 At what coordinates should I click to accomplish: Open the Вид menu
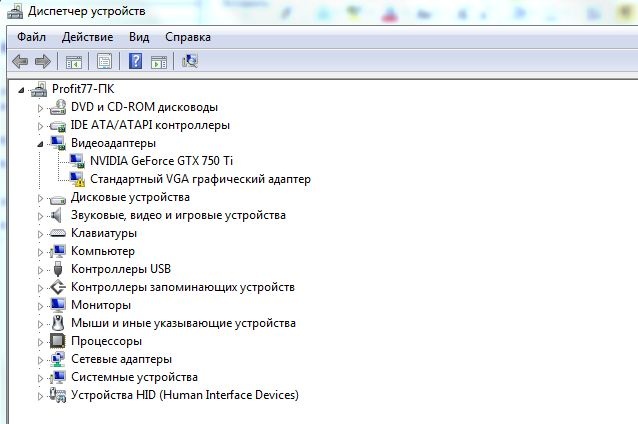pos(139,37)
